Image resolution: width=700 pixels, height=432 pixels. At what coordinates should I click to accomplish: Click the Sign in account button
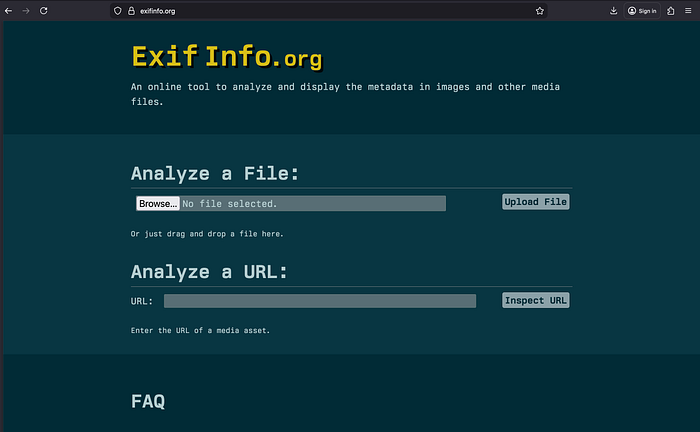point(642,11)
